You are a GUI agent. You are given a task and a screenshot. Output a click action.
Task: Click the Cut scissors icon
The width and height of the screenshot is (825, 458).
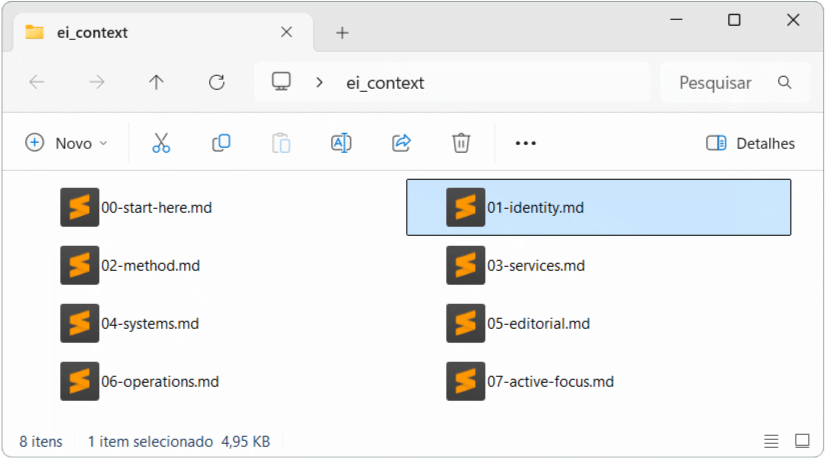[x=161, y=143]
